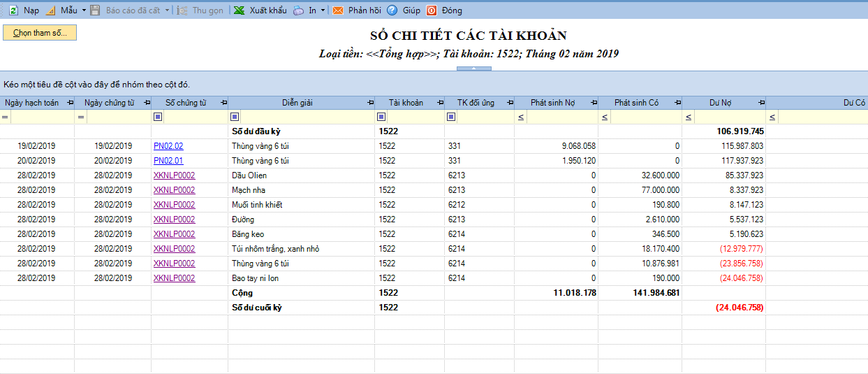The image size is (868, 374).
Task: Open voucher link PN02.02
Action: (168, 146)
